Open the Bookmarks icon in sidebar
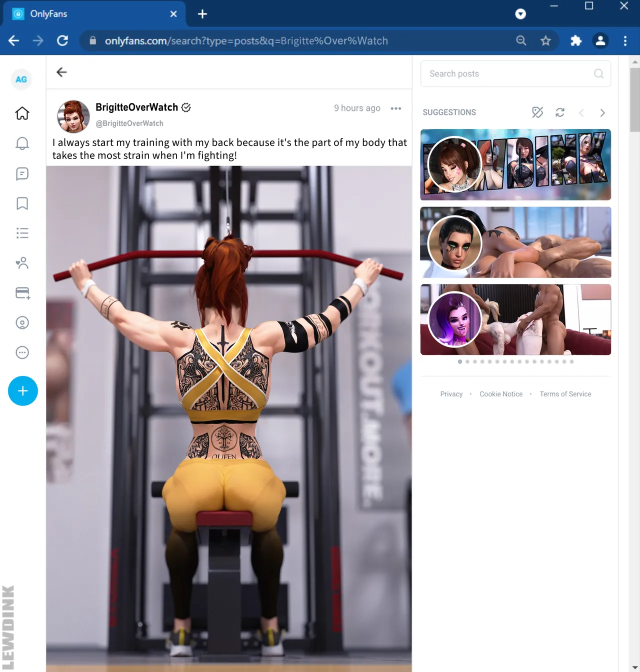Viewport: 640px width, 672px height. pos(22,203)
